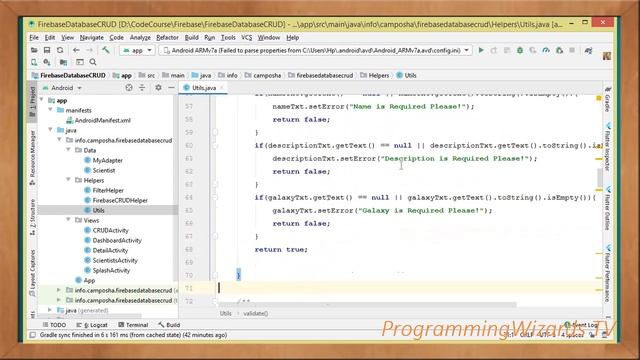Click the Collapse All icon in Project panel

[142, 88]
